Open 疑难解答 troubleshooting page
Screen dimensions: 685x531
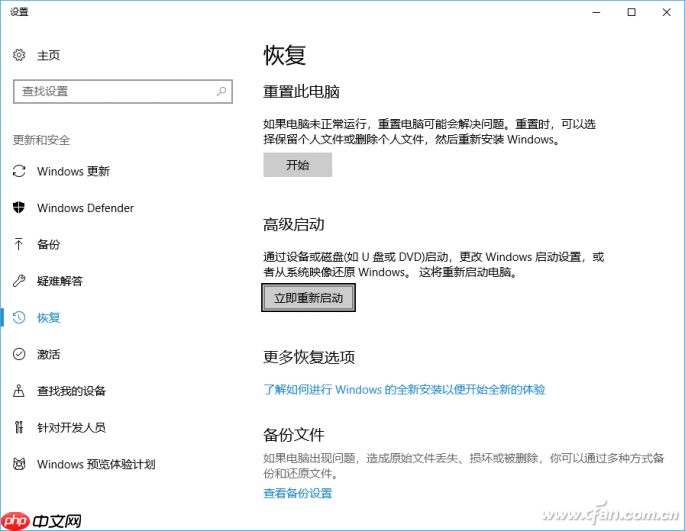[60, 281]
